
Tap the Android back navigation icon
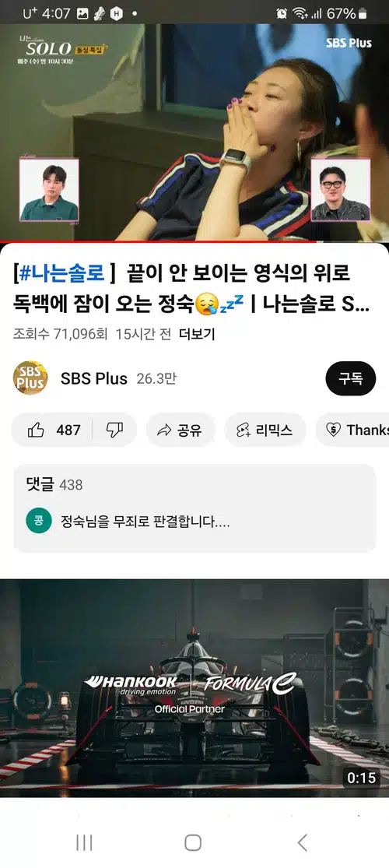coord(302,842)
